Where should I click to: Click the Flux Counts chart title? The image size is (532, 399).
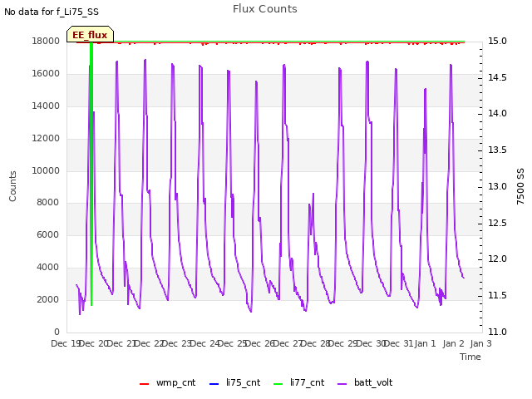[265, 9]
